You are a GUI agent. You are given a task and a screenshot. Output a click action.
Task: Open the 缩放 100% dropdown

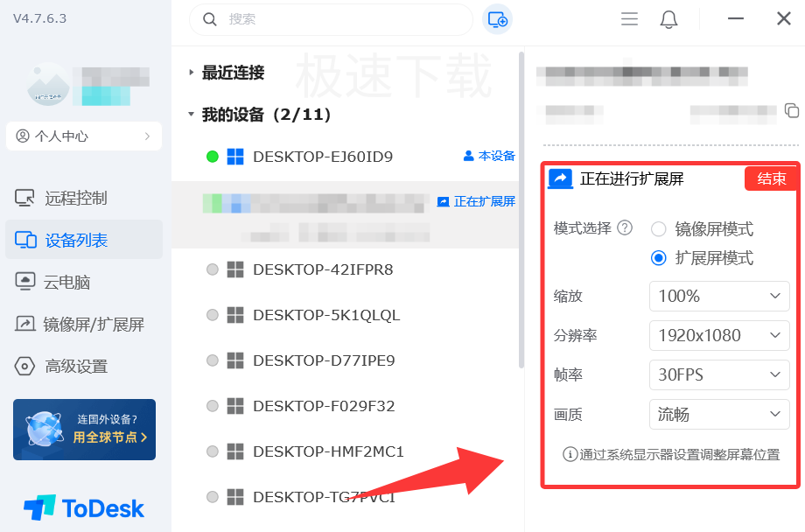click(x=719, y=296)
